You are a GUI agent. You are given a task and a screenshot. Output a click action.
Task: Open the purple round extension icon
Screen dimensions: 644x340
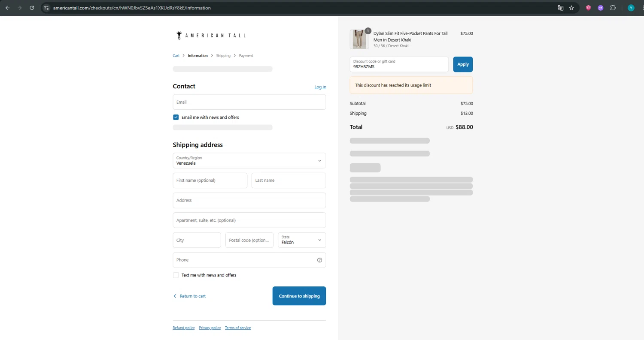(601, 8)
